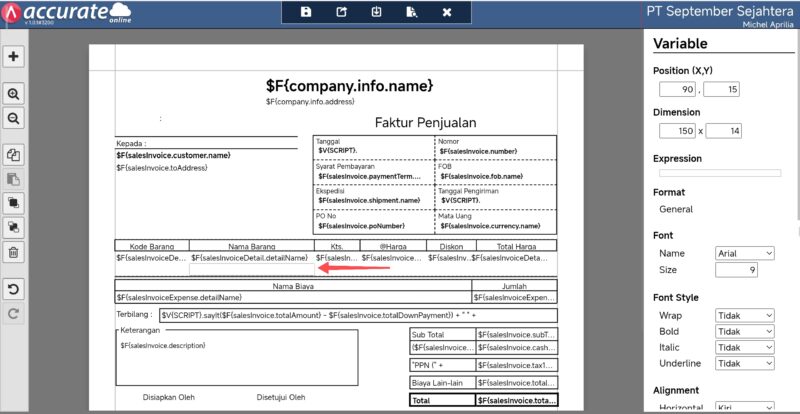Click the plus icon to add element

click(x=14, y=56)
